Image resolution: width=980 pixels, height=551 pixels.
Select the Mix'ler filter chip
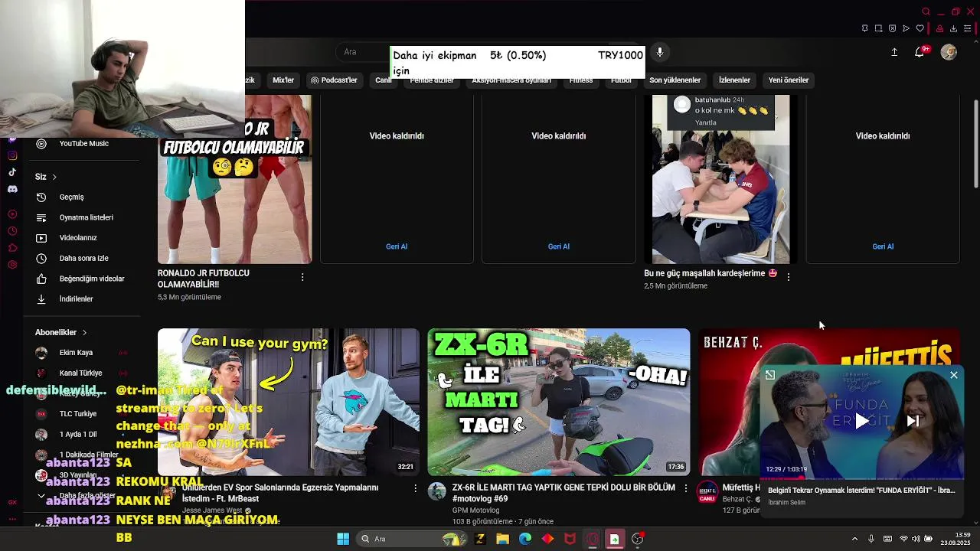tap(283, 80)
